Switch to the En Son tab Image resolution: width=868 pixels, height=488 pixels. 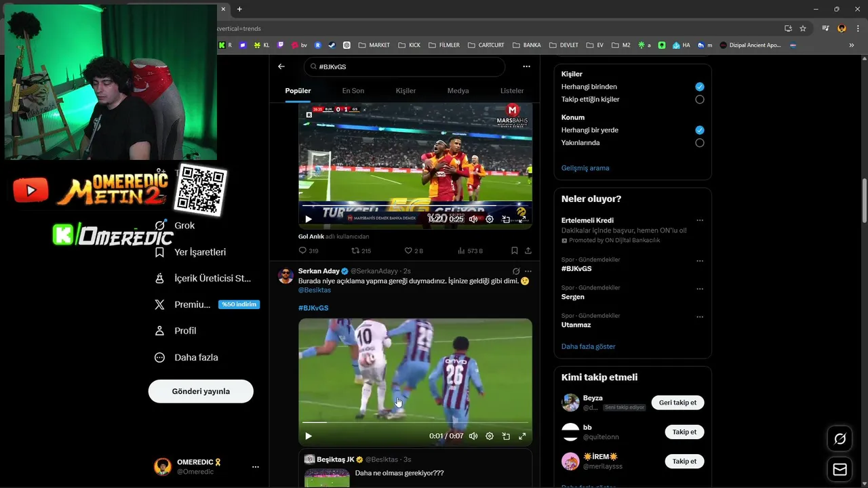(x=353, y=91)
